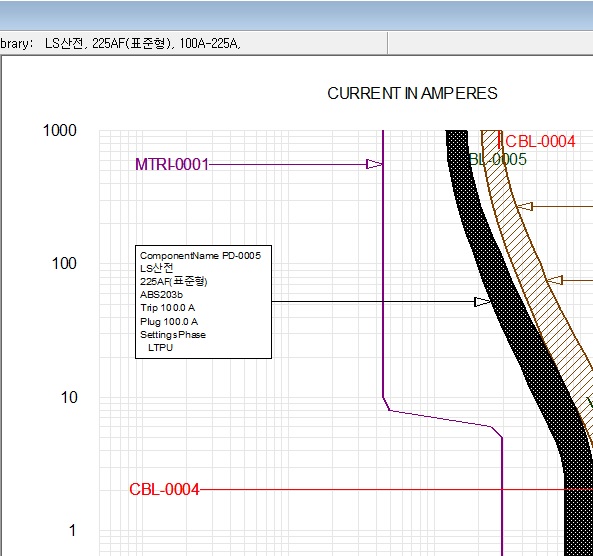The width and height of the screenshot is (593, 556).
Task: Click the MTRI-0001 arrowhead on purple curve
Action: click(x=374, y=164)
